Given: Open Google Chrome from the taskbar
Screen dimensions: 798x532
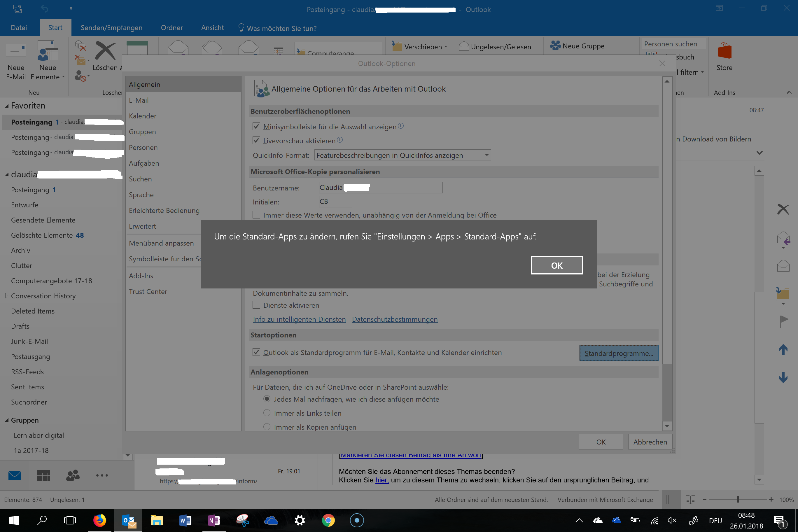Looking at the screenshot, I should click(x=328, y=520).
